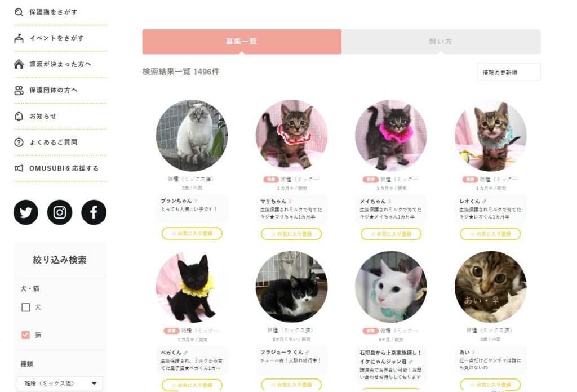
Task: Open the Twitter social icon
Action: 26,212
